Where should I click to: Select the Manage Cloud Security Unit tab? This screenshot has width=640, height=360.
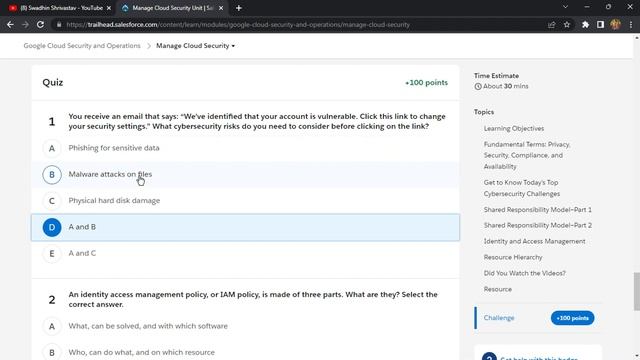172,8
